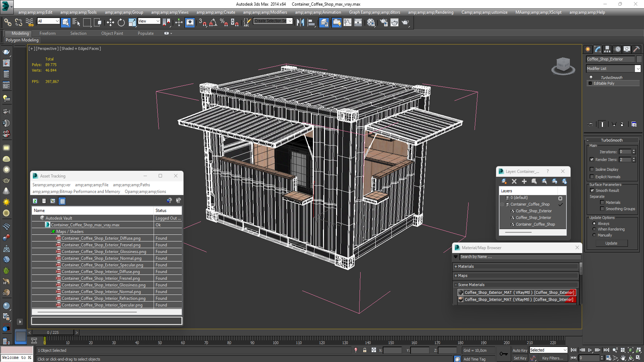Open the Create Selection Set dropdown
Viewport: 644px width, 362px height.
coord(273,21)
